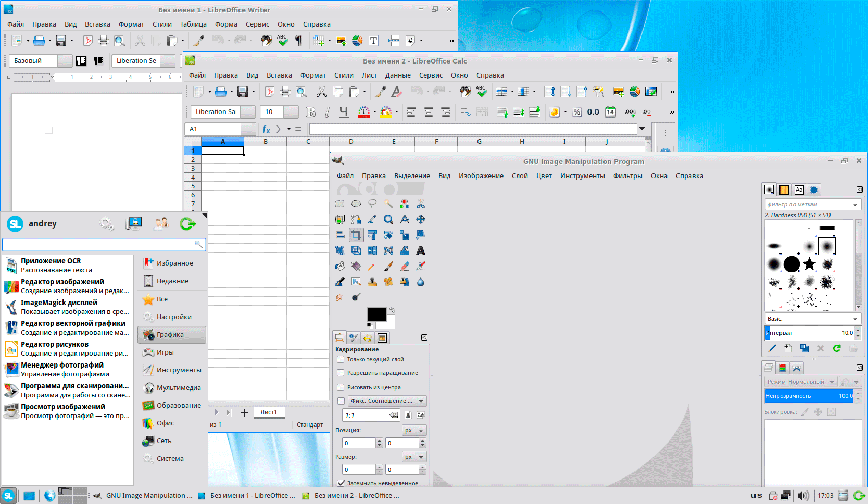Check the 'Разрешить наращивание' option

(x=341, y=373)
